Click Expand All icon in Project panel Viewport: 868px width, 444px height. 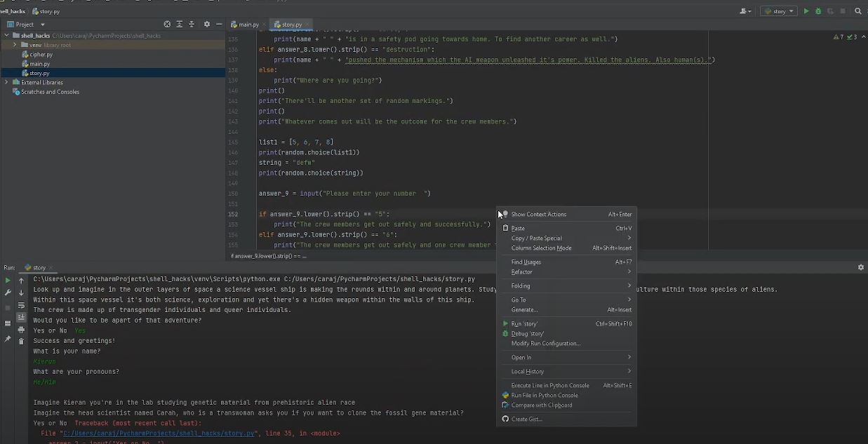(x=180, y=24)
